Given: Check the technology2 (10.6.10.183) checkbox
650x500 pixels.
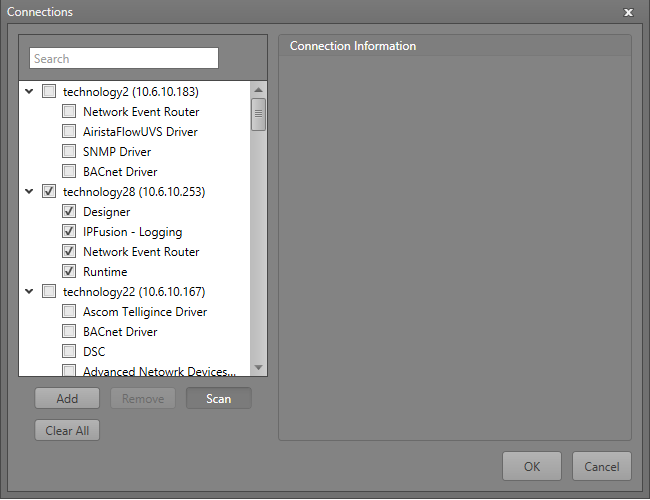Looking at the screenshot, I should click(x=49, y=92).
